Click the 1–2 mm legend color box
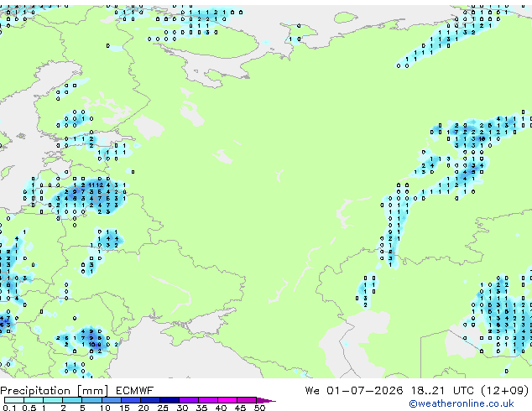The height and width of the screenshot is (411, 532). click(x=53, y=400)
